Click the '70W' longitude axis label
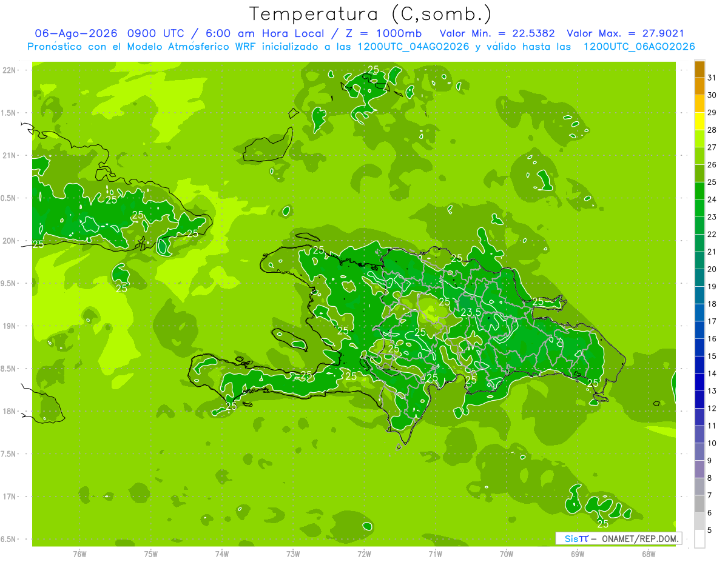This screenshot has height=562, width=728. [507, 554]
